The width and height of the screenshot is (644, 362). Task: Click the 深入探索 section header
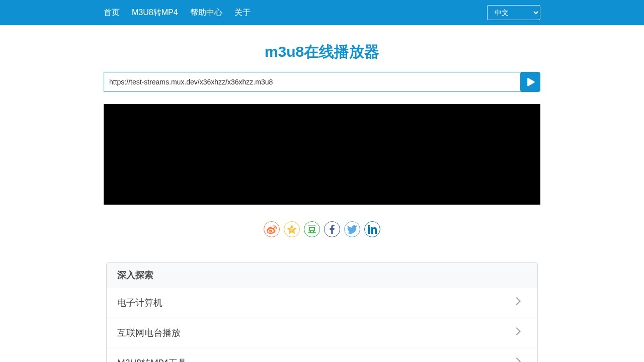(x=135, y=275)
